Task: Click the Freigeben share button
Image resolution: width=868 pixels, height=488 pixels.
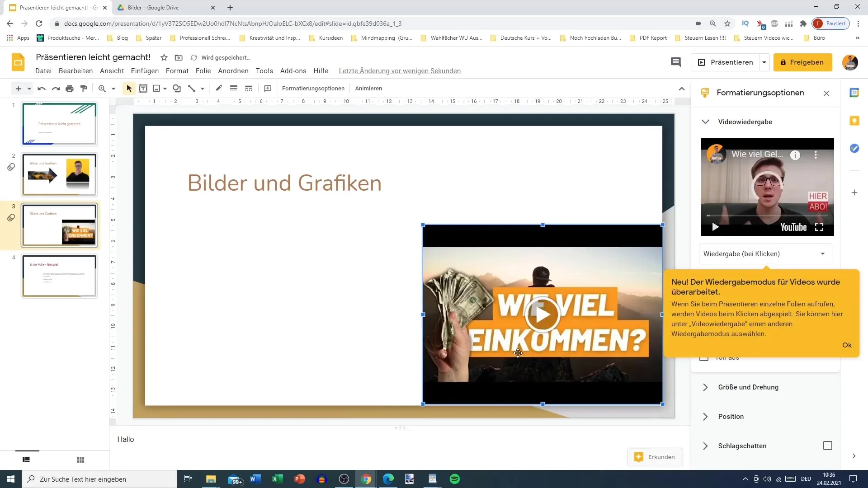Action: coord(802,62)
